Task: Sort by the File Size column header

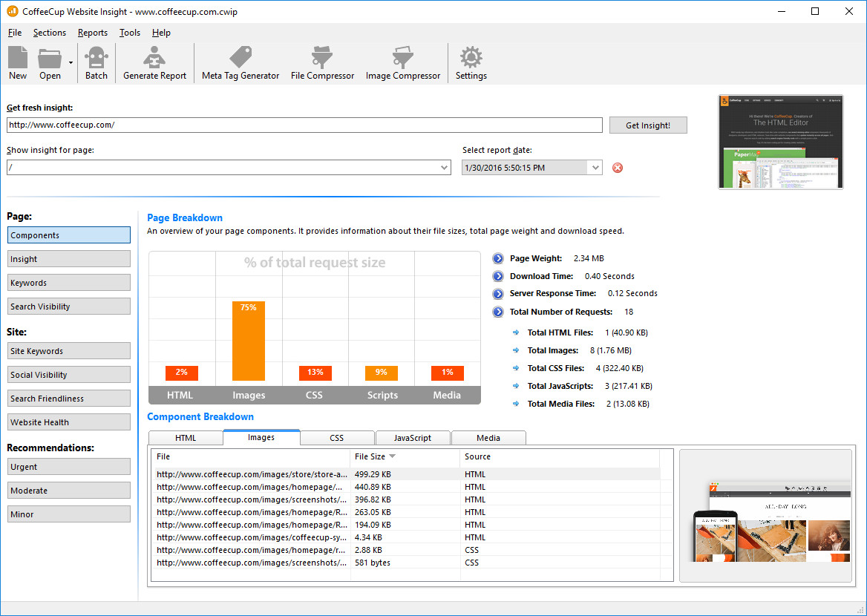Action: click(x=405, y=456)
